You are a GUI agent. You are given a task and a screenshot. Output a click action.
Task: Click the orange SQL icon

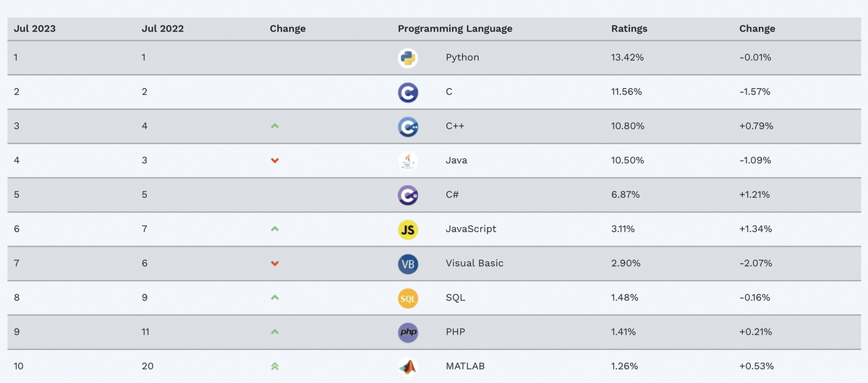(408, 298)
